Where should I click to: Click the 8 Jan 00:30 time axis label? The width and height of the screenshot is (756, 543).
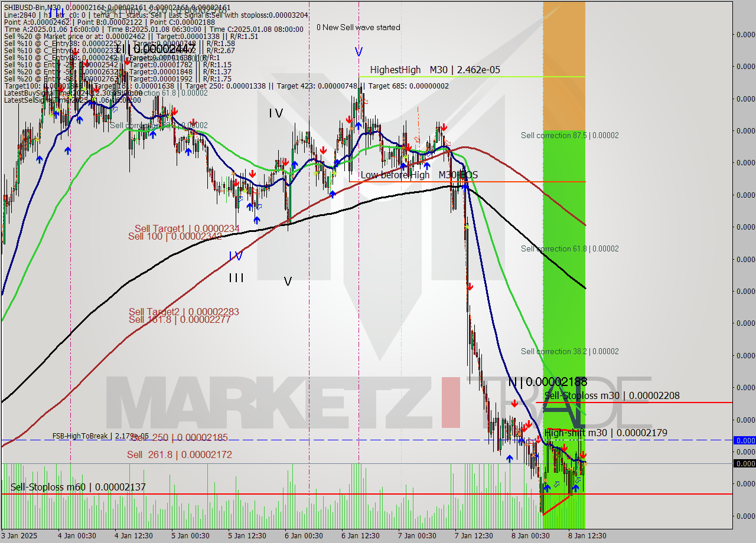click(x=530, y=536)
